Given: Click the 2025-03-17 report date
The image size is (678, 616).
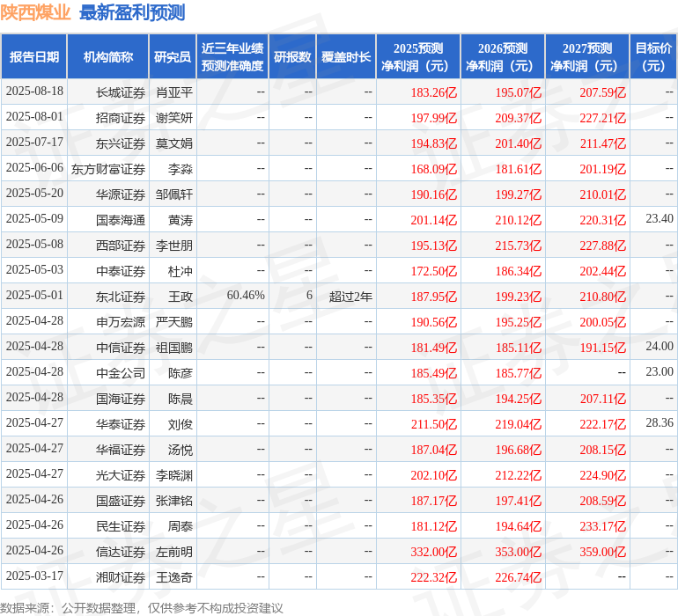Looking at the screenshot, I should (34, 576).
